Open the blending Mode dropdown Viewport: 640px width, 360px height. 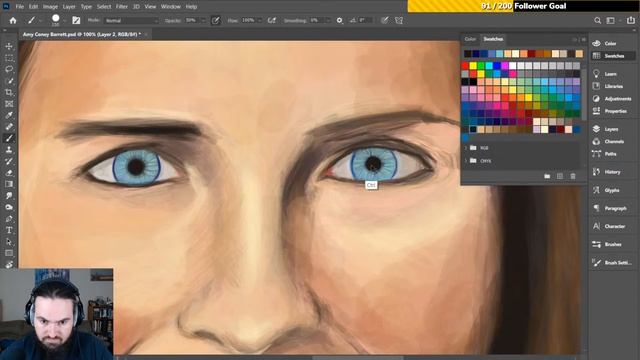(131, 20)
